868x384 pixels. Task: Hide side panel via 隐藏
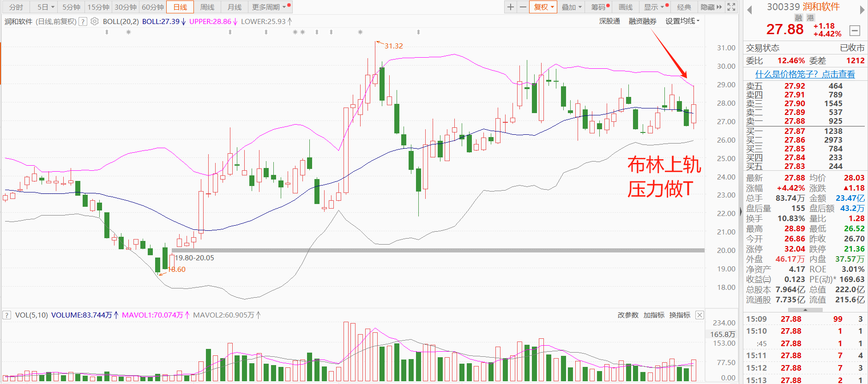click(x=711, y=7)
